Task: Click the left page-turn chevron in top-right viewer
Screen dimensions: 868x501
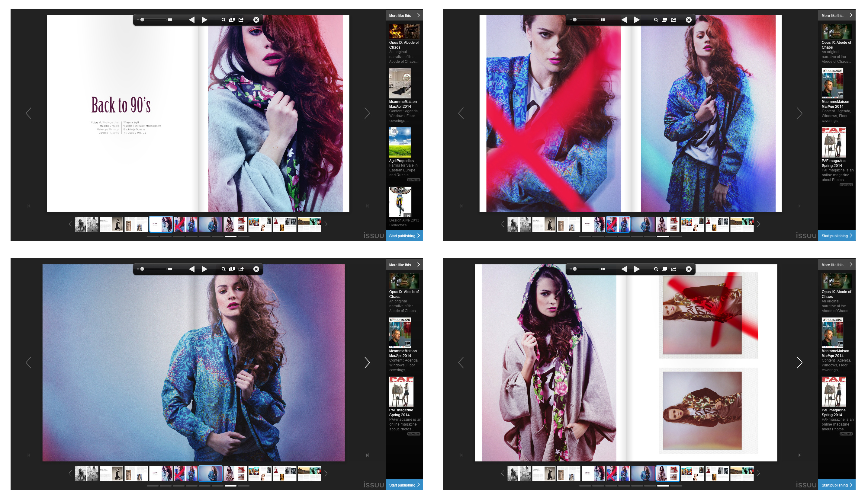Action: coord(461,113)
